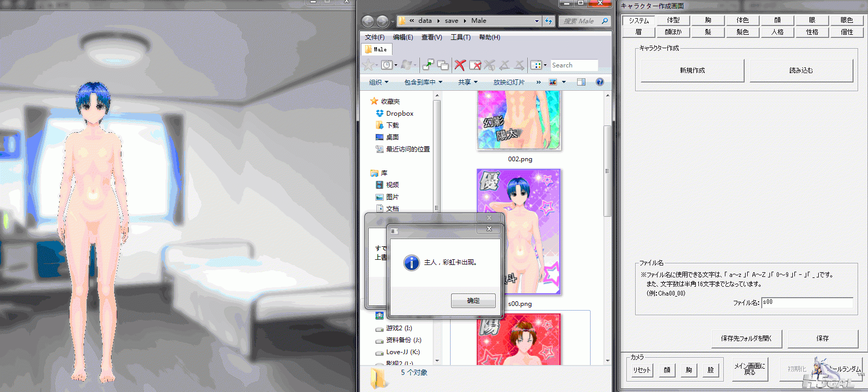This screenshot has height=392, width=868.
Task: Click the メイン画面に戻る button
Action: (x=750, y=369)
